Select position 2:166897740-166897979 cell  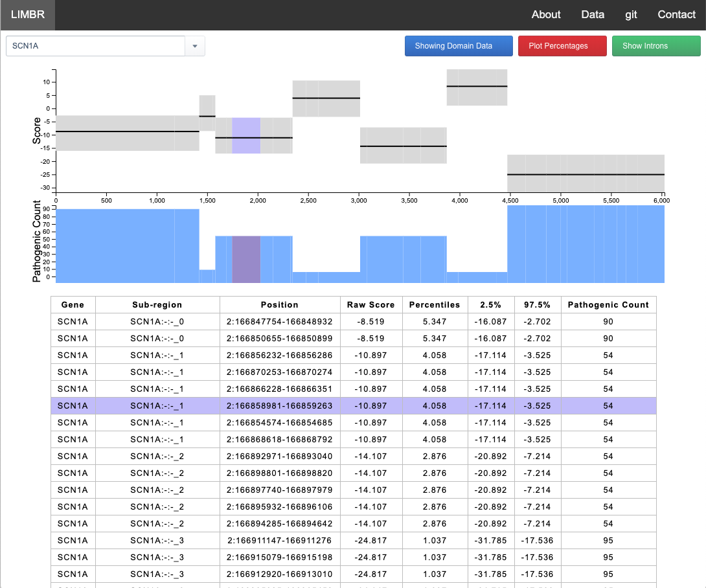click(280, 490)
